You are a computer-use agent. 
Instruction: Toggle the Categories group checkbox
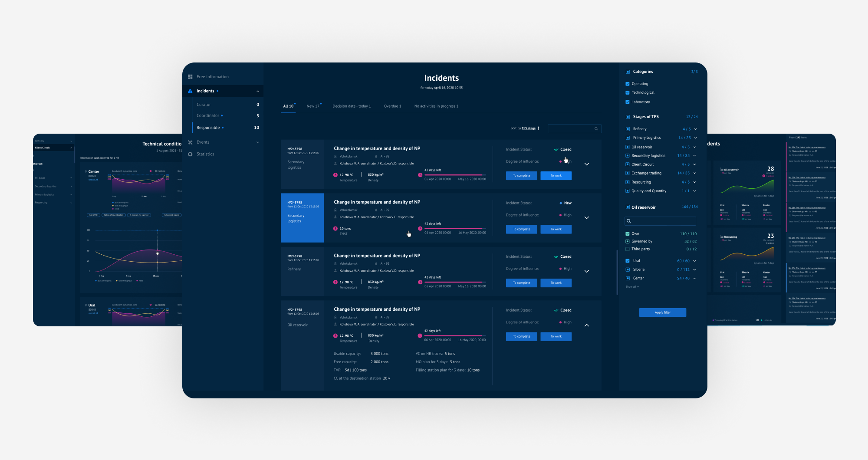point(628,72)
